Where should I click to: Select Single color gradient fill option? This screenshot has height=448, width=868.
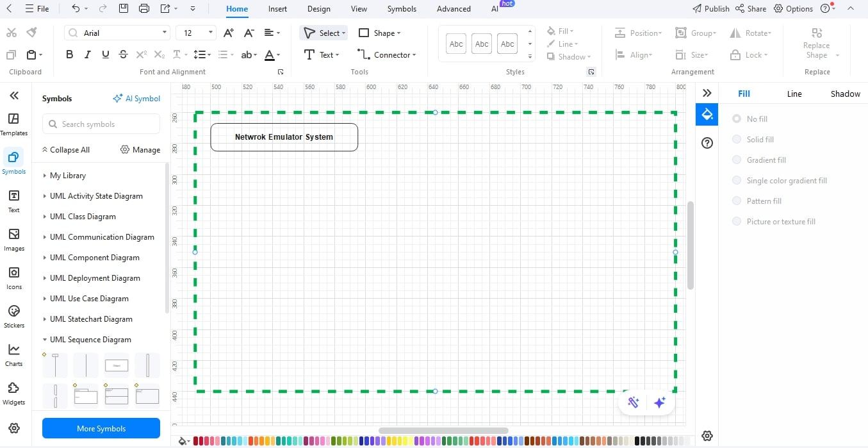[x=780, y=180]
